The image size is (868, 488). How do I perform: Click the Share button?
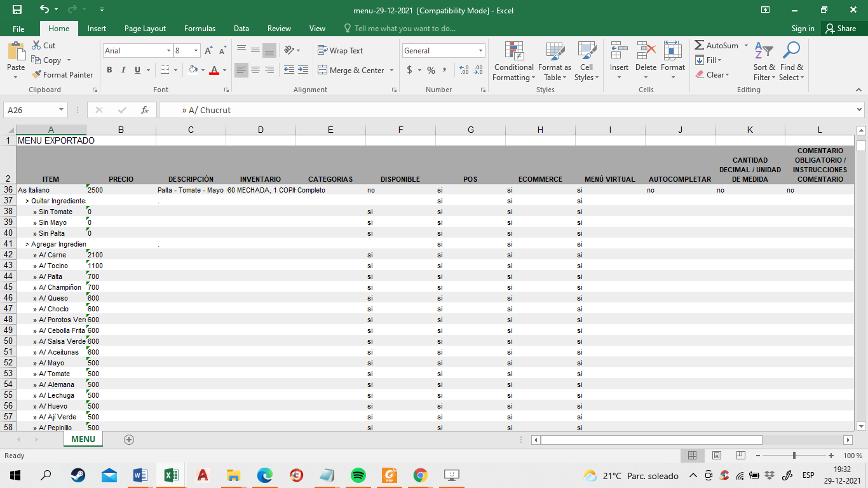841,29
